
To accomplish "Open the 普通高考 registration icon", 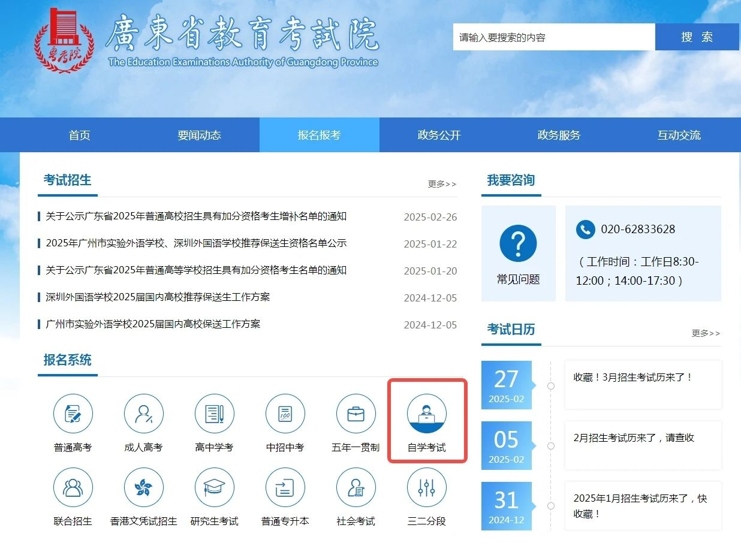I will click(x=73, y=414).
